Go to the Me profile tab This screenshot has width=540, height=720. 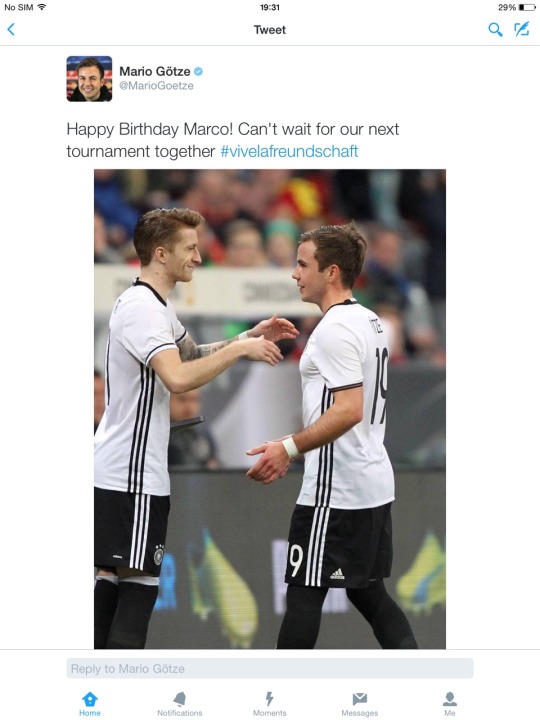tap(450, 704)
